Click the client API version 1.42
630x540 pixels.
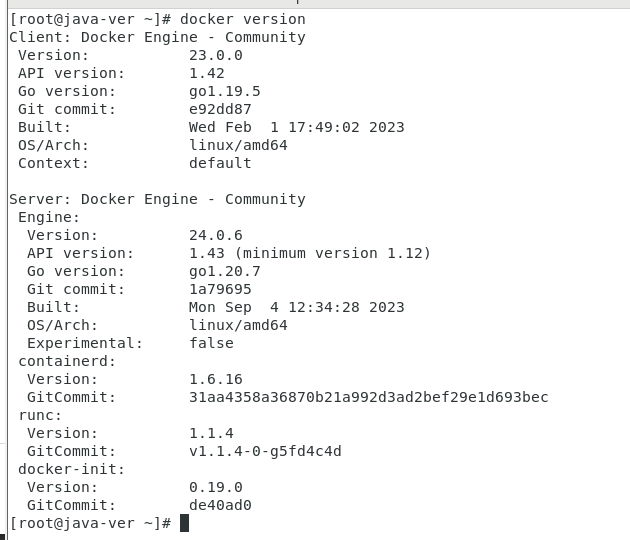click(x=207, y=73)
